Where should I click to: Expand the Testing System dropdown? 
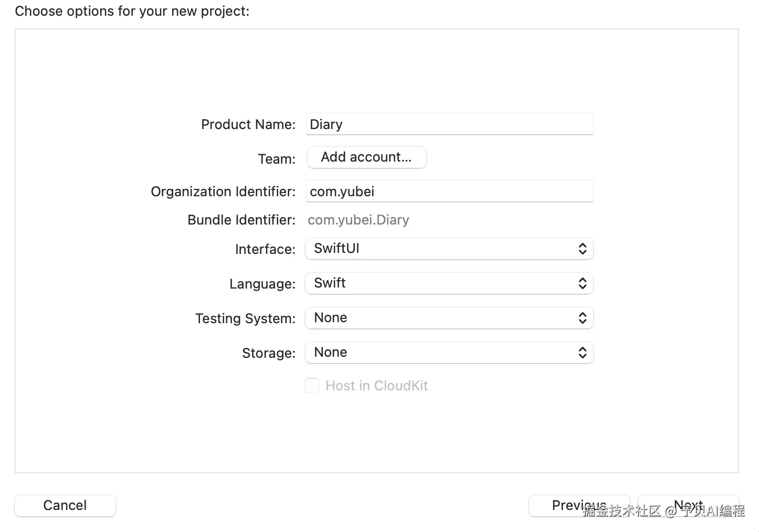[x=449, y=318]
